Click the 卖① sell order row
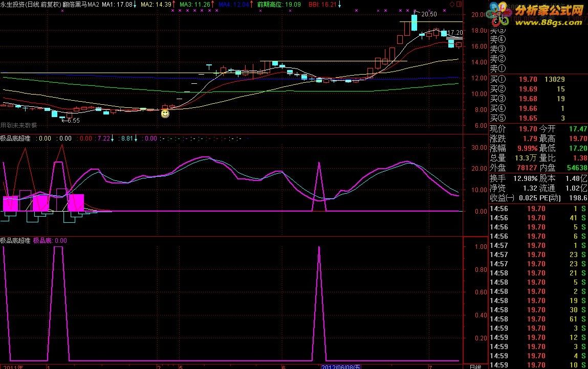The height and width of the screenshot is (369, 588). click(538, 68)
